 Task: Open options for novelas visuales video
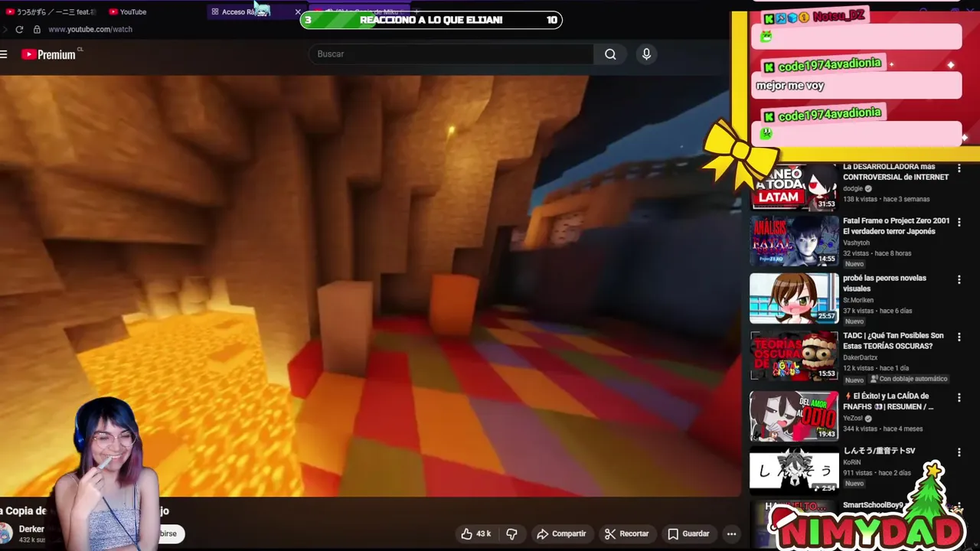pos(959,279)
